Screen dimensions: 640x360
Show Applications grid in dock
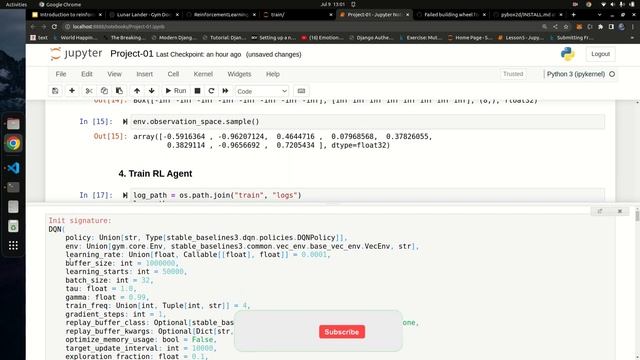[x=13, y=245]
